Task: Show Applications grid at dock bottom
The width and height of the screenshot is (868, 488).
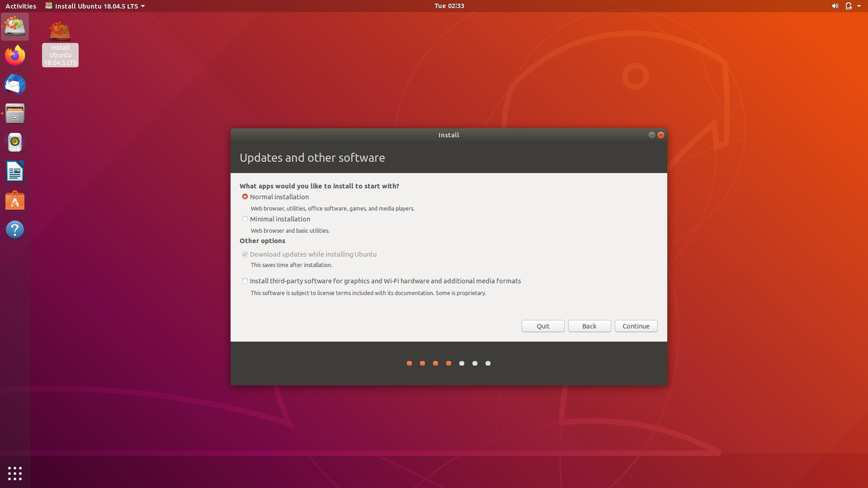Action: pyautogui.click(x=15, y=473)
